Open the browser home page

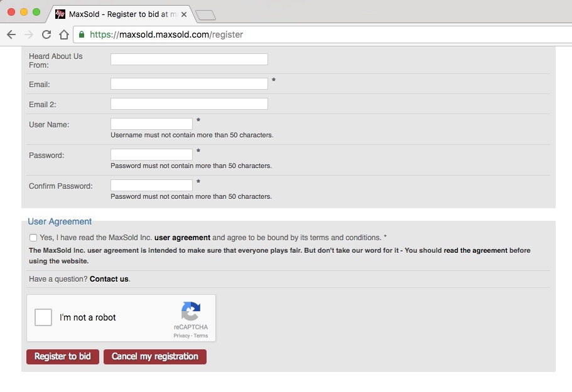pos(64,34)
